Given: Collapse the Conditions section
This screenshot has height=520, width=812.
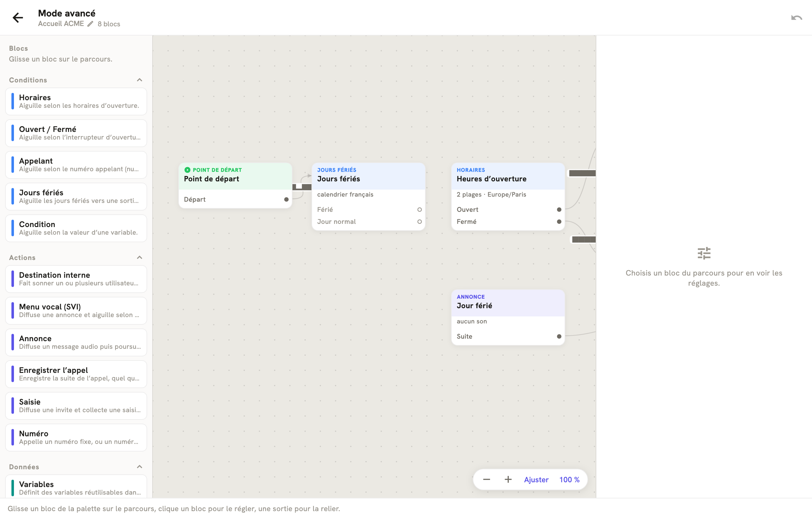Looking at the screenshot, I should (140, 80).
